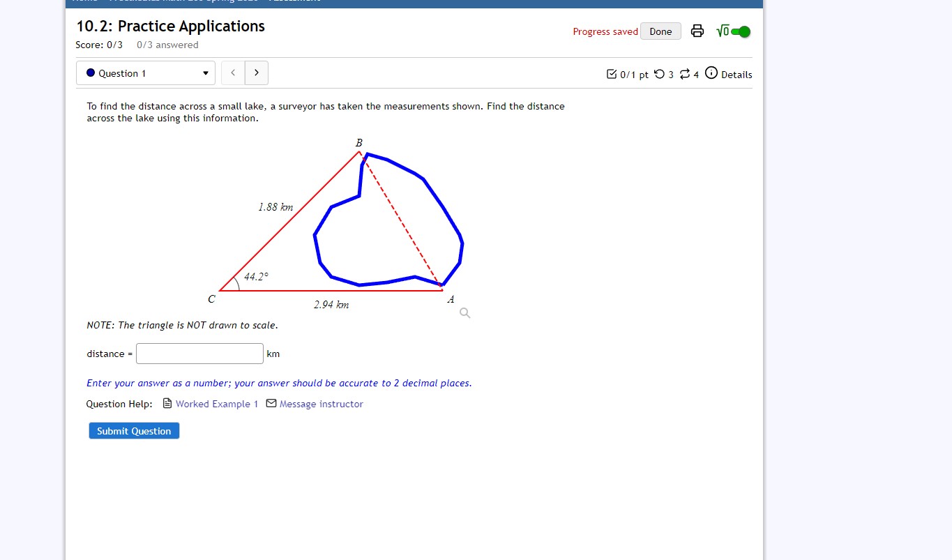Click the try-similar-question icon showing 4
Screen dimensions: 952x560
pos(686,74)
